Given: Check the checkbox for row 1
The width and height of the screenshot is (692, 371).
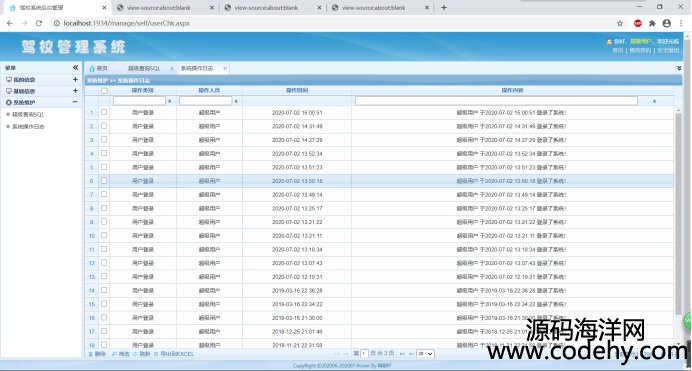Looking at the screenshot, I should (104, 112).
